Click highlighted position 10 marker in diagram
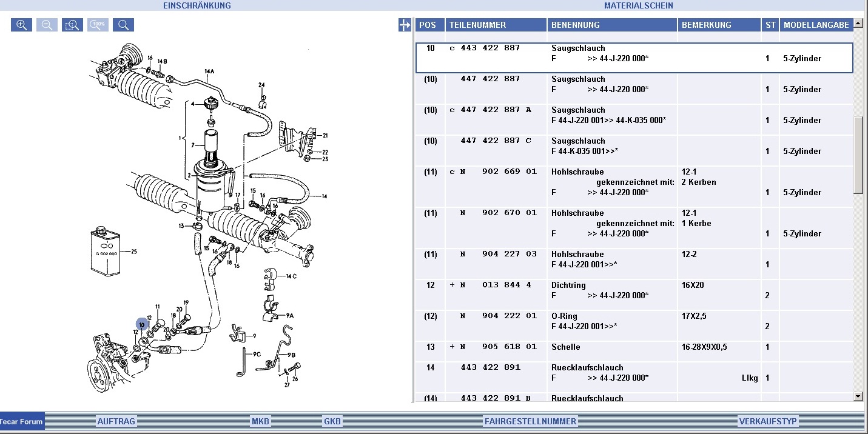868x434 pixels. tap(142, 325)
